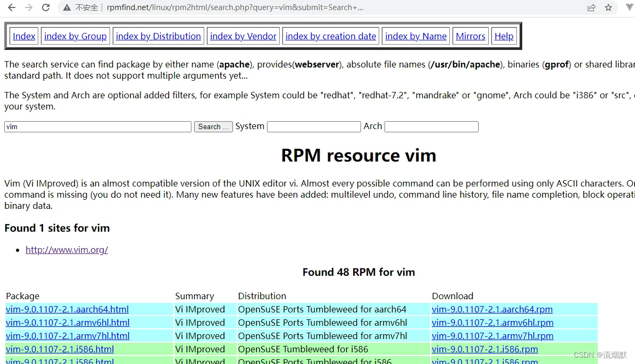Open index by Group

coord(76,36)
